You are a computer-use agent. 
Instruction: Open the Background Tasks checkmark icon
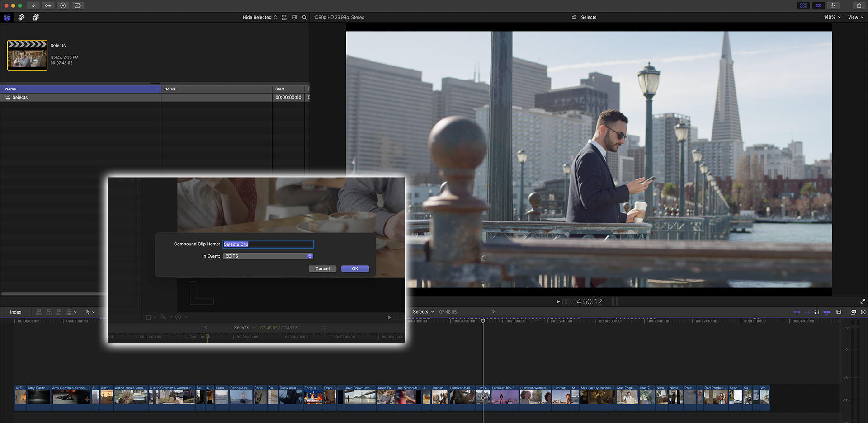point(63,5)
